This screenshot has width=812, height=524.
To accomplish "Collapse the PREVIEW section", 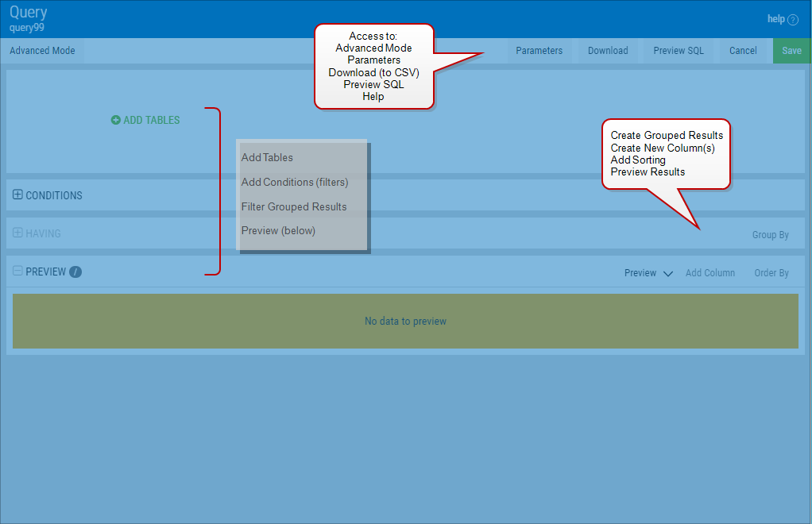I will point(16,272).
